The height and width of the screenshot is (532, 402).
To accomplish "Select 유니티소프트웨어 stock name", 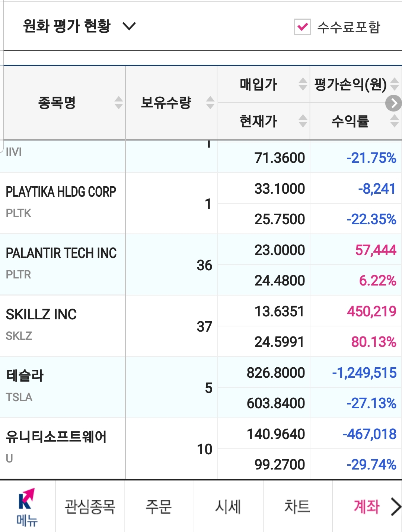I will click(56, 437).
